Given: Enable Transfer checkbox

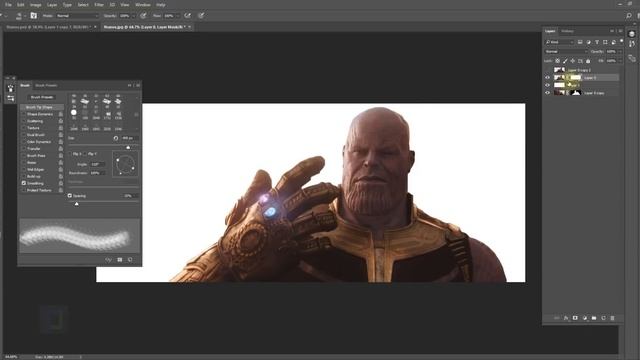Looking at the screenshot, I should (x=24, y=149).
